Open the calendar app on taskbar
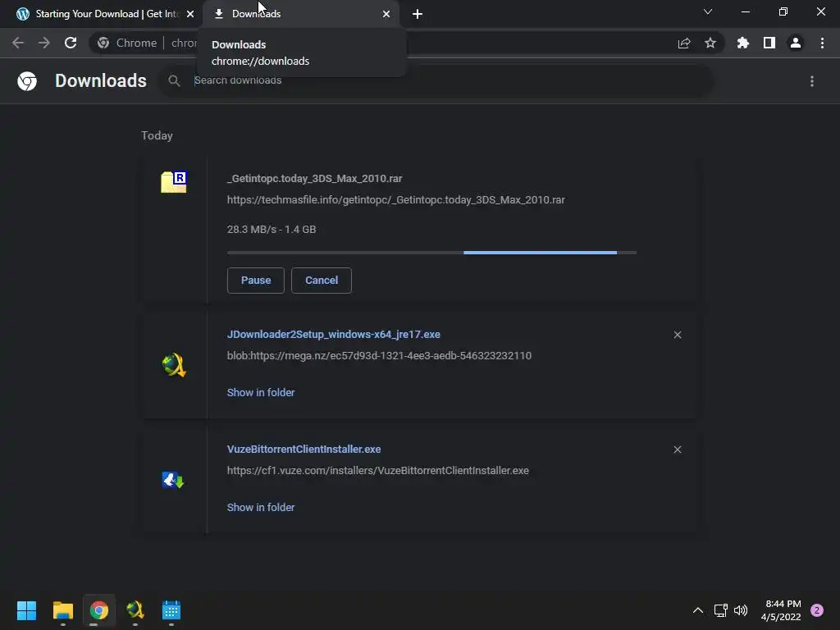Viewport: 840px width, 630px height. 171,610
